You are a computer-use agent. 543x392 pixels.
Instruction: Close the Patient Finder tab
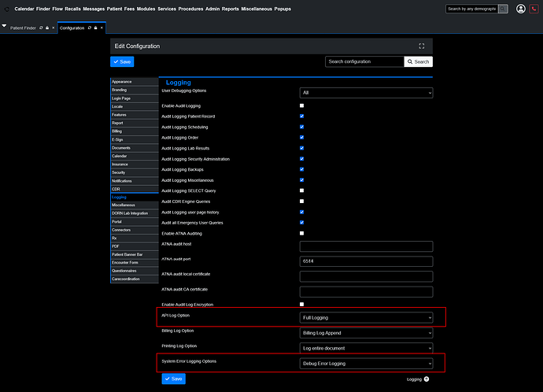pos(53,28)
